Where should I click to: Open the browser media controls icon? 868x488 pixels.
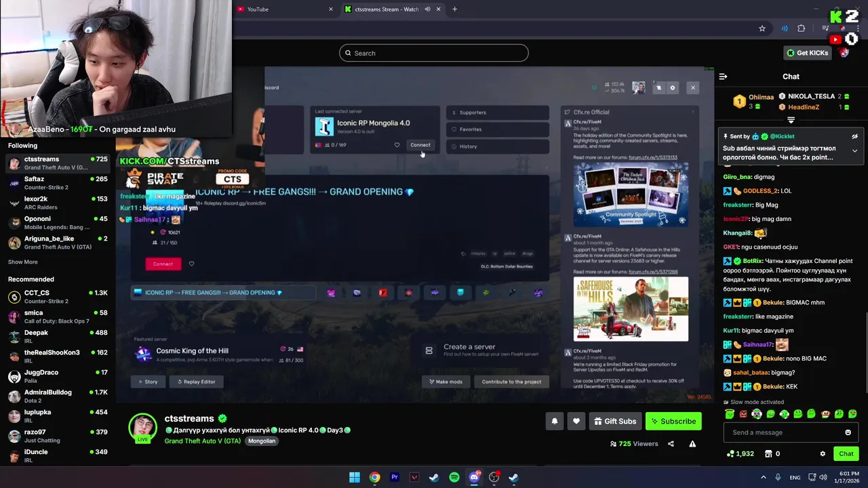[825, 28]
